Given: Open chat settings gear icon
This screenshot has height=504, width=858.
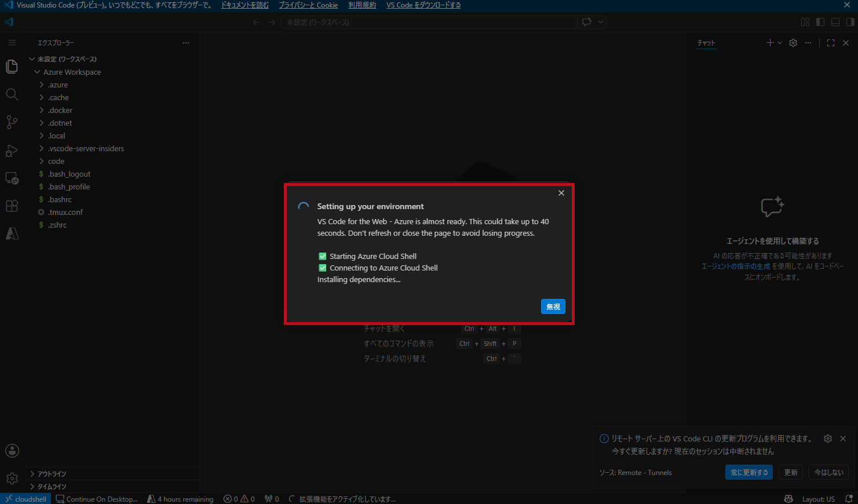Looking at the screenshot, I should 793,43.
